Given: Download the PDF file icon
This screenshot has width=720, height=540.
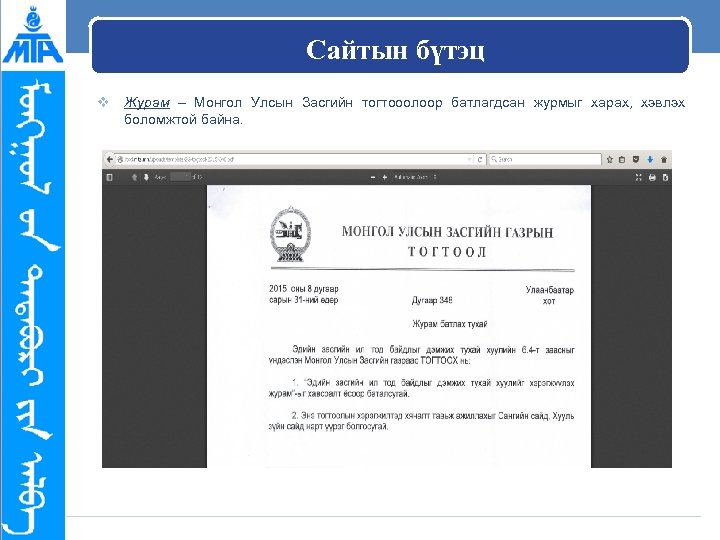Looking at the screenshot, I should tap(665, 177).
